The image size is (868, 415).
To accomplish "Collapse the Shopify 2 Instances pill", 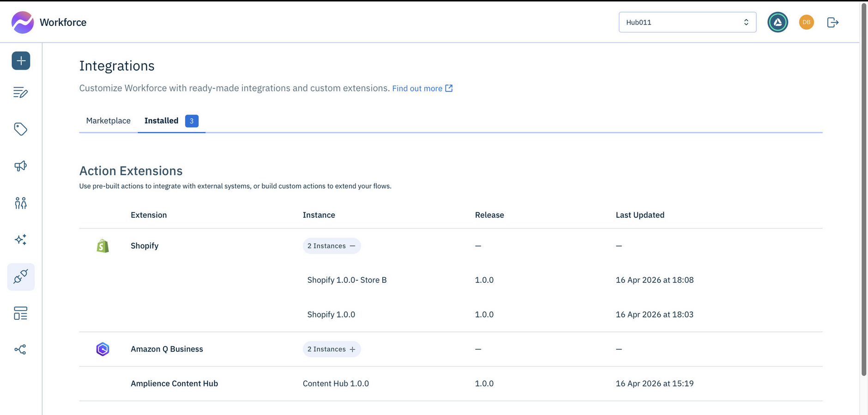I will click(332, 246).
